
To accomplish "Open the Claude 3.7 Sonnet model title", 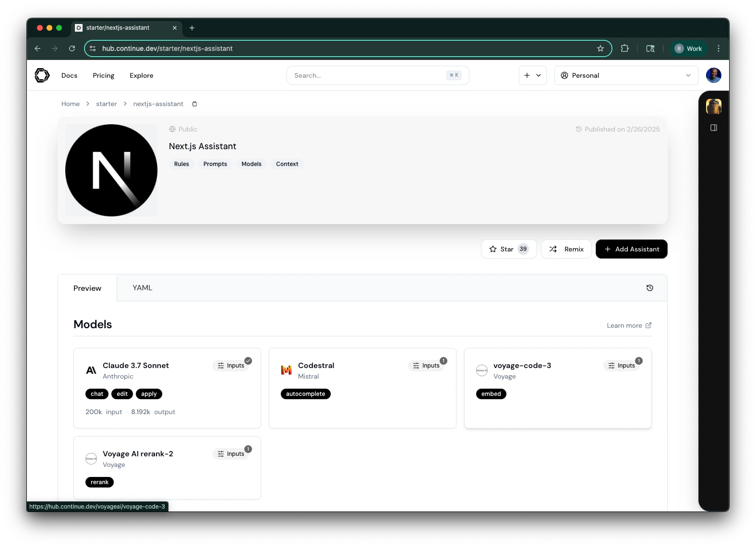I will pyautogui.click(x=136, y=366).
